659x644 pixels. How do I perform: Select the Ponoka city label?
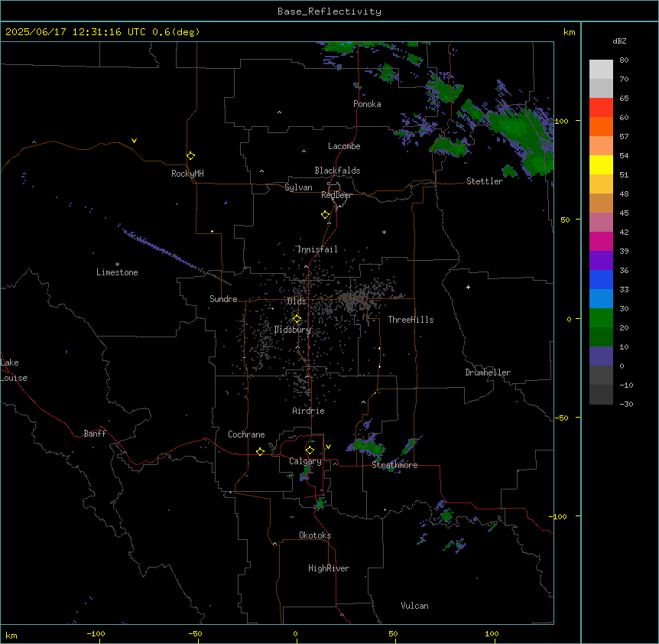point(367,104)
